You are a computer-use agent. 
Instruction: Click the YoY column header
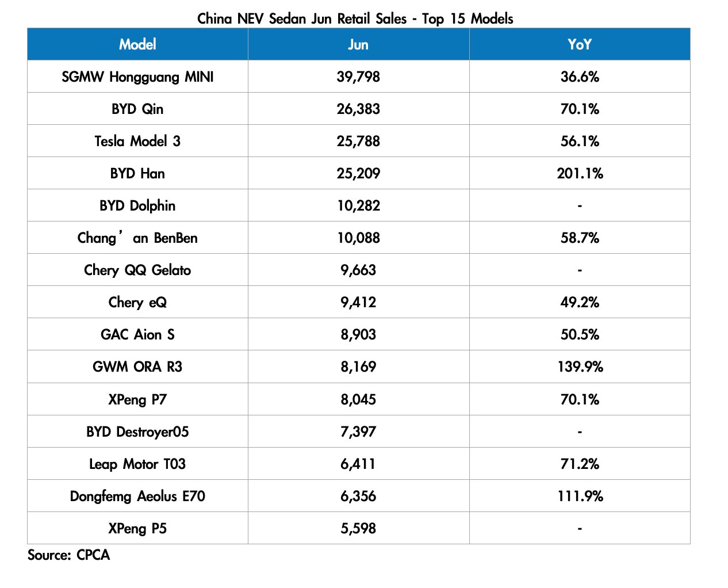point(579,44)
